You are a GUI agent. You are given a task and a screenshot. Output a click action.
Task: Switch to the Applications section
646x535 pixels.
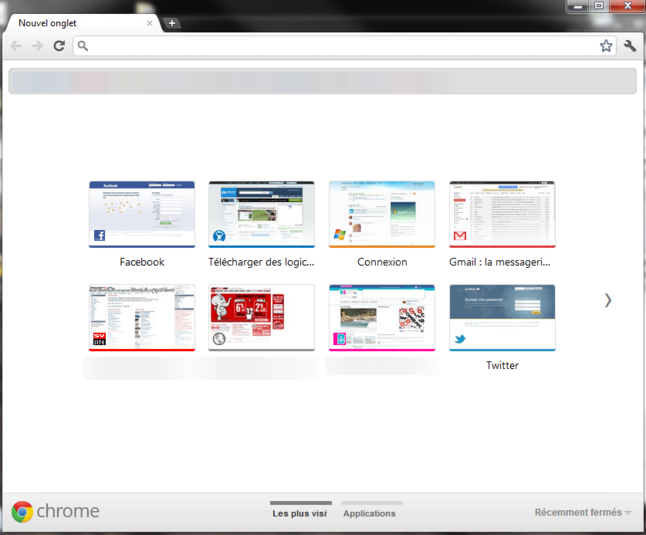pyautogui.click(x=370, y=511)
